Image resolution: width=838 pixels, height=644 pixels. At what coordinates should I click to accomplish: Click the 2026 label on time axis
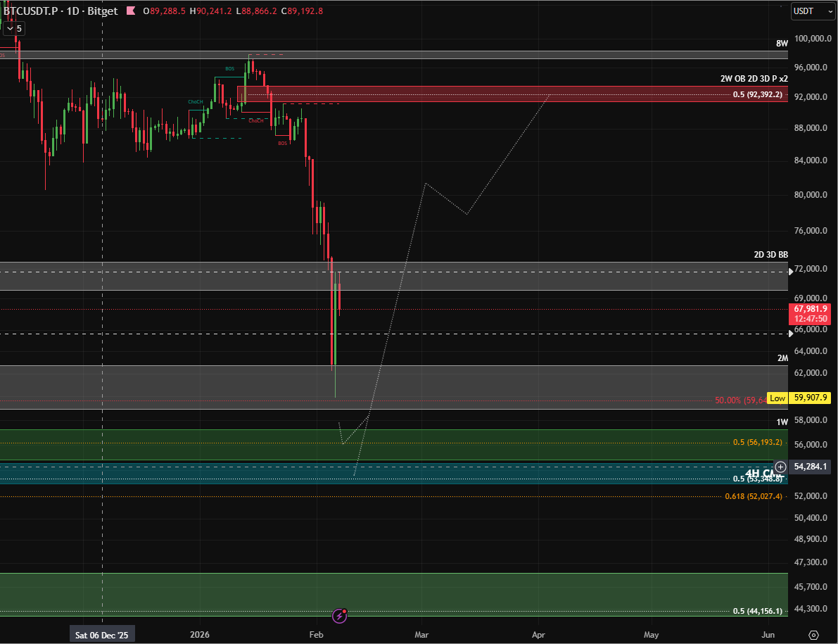200,634
